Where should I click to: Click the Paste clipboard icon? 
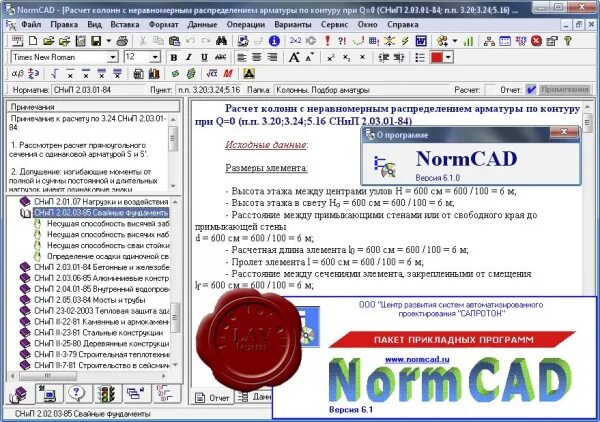174,41
